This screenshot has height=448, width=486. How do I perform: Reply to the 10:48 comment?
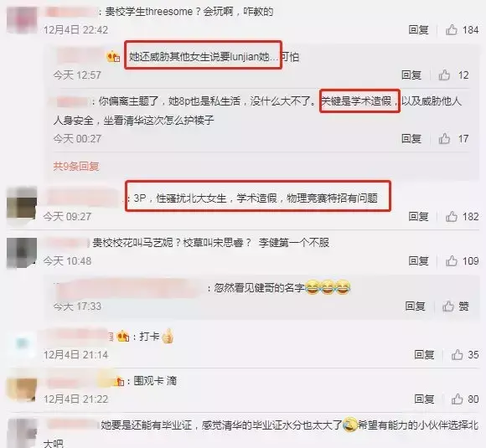click(x=418, y=261)
